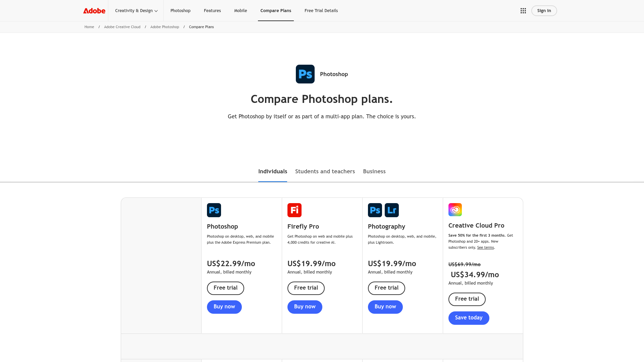
Task: Open the apps grid icon
Action: click(x=523, y=11)
